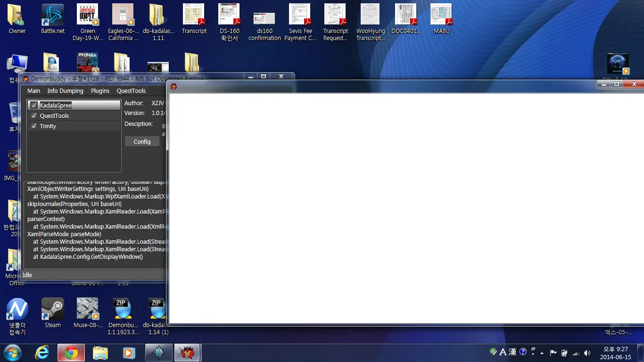Click the Diablo III taskbar icon
644x362 pixels.
[158, 353]
